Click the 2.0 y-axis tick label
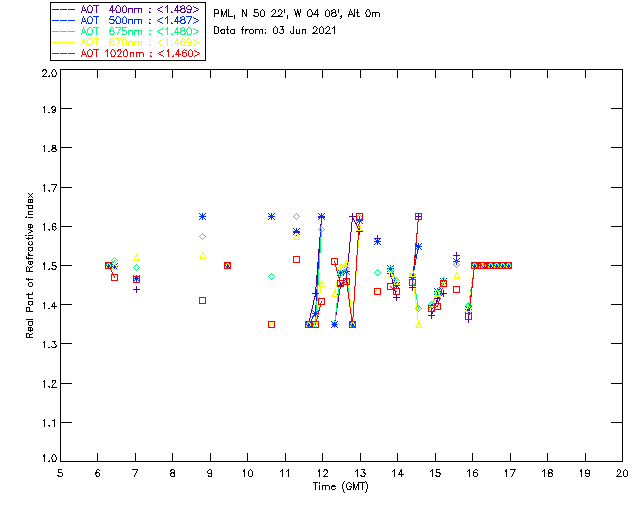640x512 pixels. (x=49, y=73)
